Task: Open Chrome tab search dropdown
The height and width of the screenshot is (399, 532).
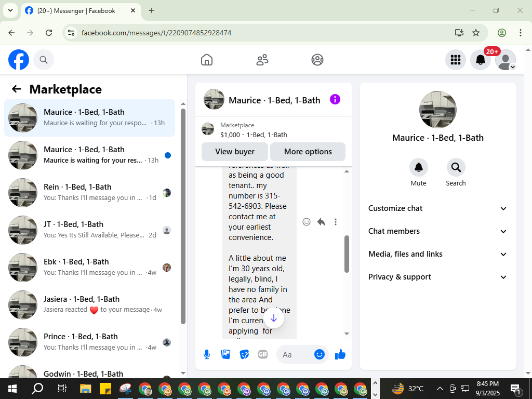Action: pos(10,10)
